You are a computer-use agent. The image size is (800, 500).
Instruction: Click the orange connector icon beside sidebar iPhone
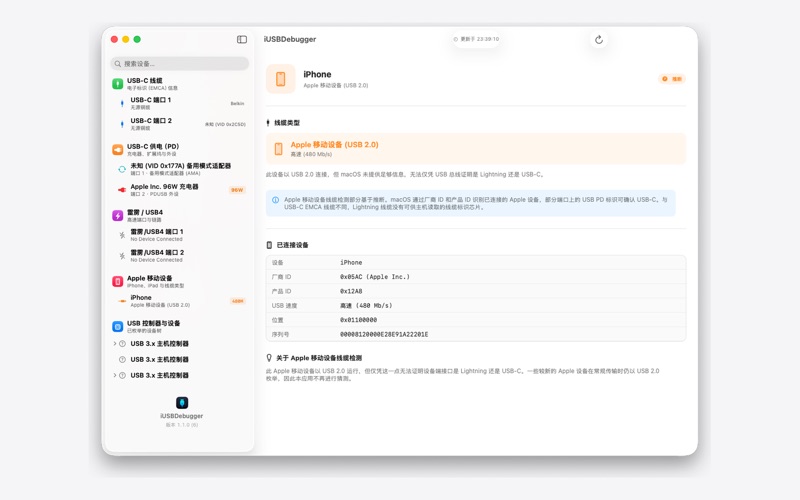point(122,301)
